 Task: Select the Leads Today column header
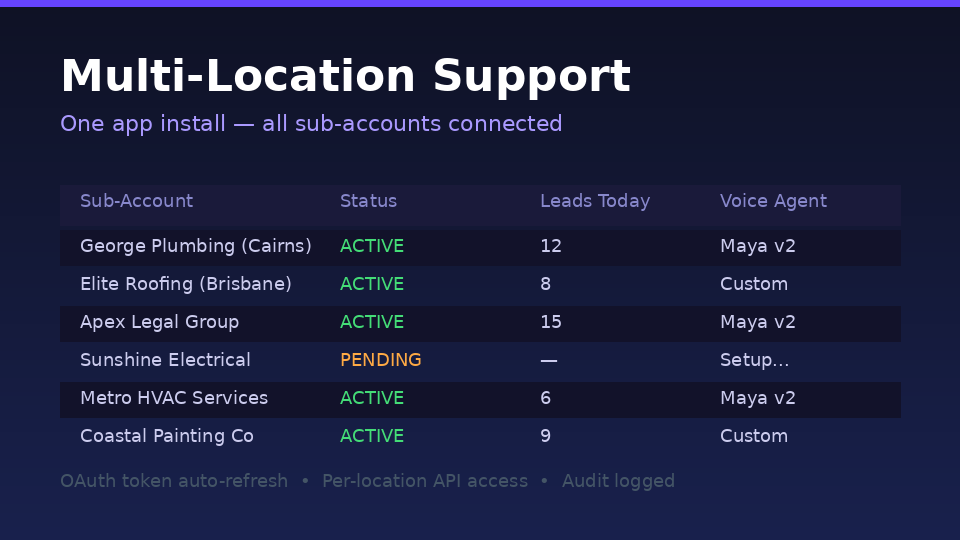click(x=595, y=201)
